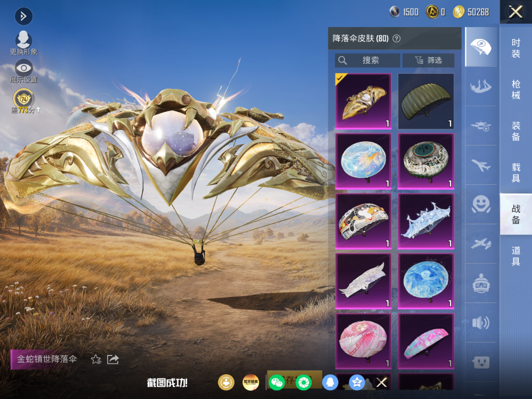Switch to the 载具 tab
This screenshot has height=399, width=532.
516,173
